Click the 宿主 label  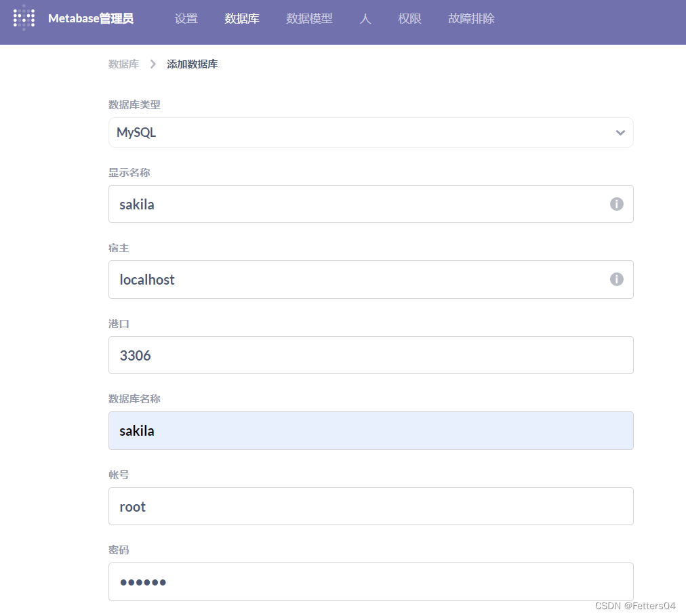pyautogui.click(x=119, y=248)
